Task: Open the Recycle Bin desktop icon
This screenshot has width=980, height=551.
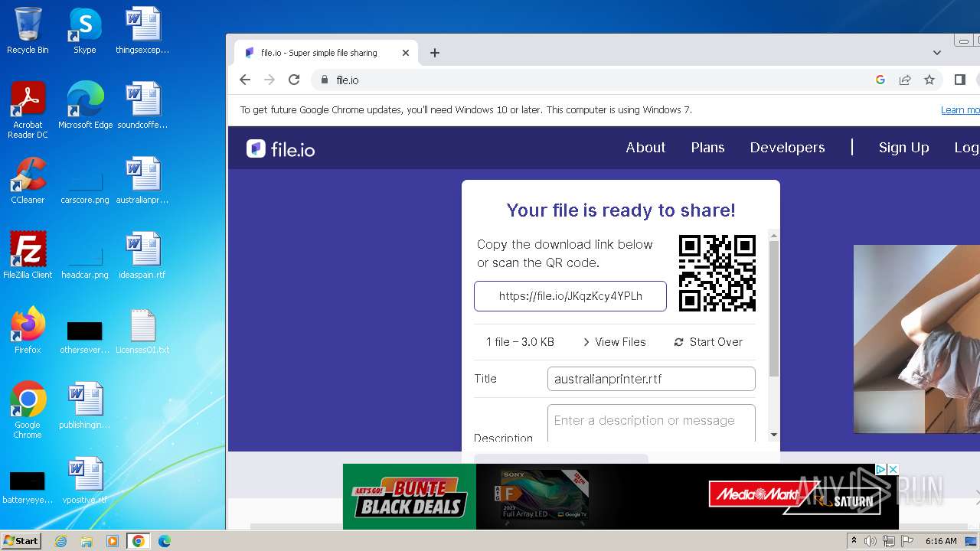Action: 28,31
